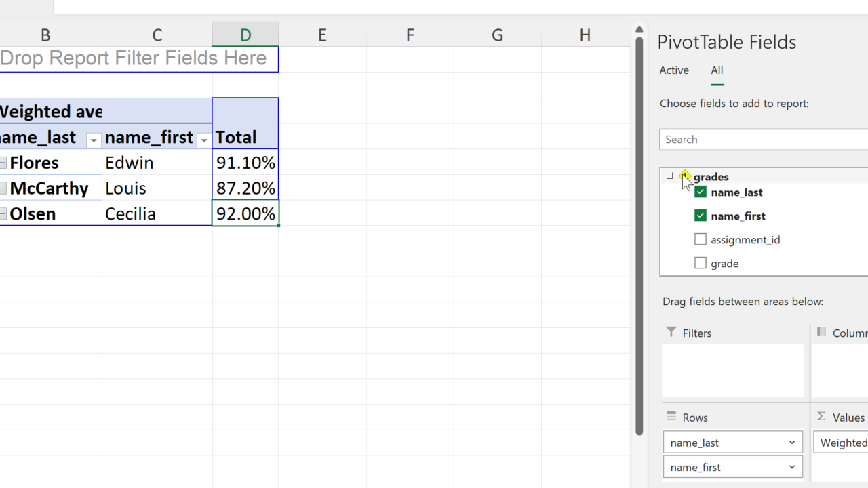This screenshot has height=488, width=868.
Task: Open the name_first column filter dropdown
Action: click(x=203, y=140)
